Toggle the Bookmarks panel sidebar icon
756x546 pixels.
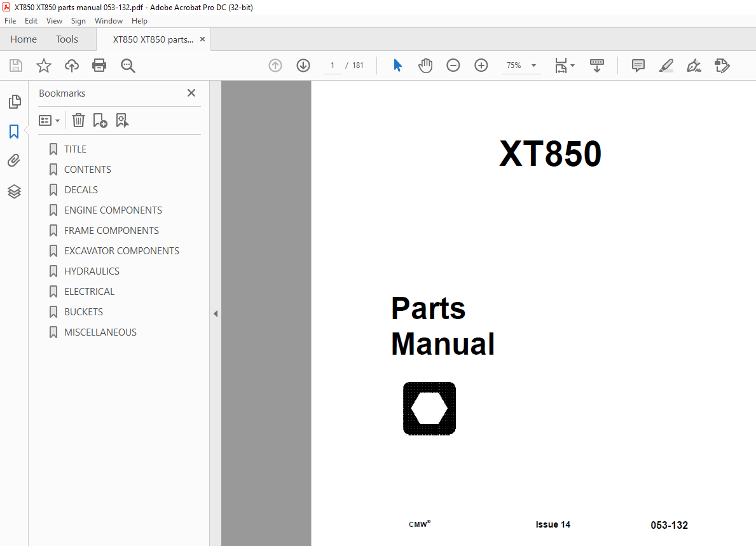point(14,132)
